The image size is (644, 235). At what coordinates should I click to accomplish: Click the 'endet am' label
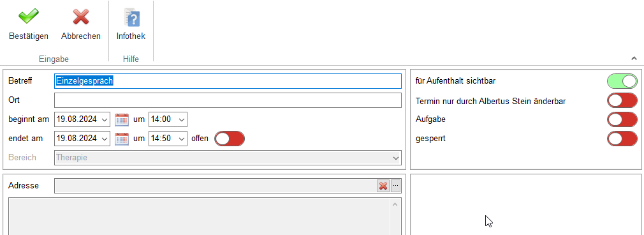coord(26,139)
